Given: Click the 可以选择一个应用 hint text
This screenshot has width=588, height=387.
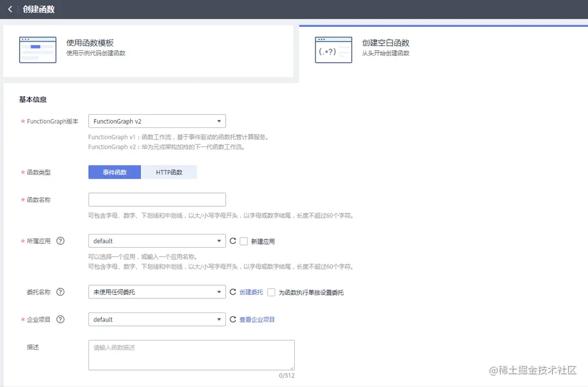Looking at the screenshot, I should point(143,257).
